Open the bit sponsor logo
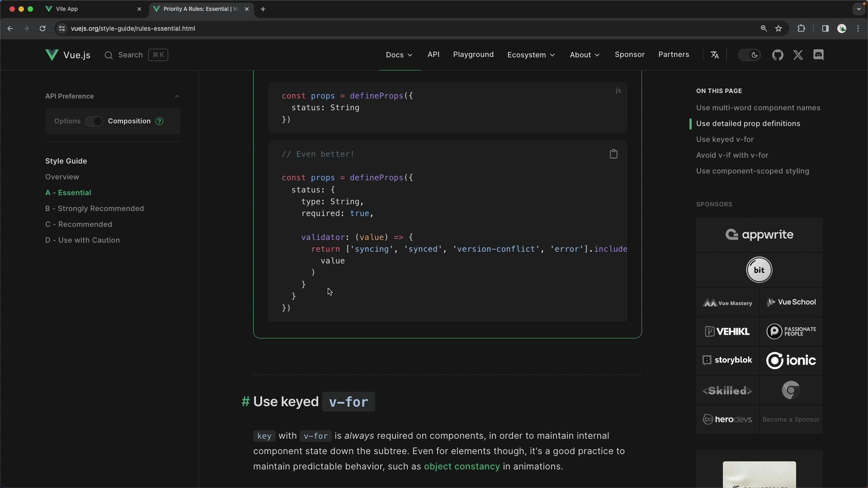The width and height of the screenshot is (868, 488). coord(759,270)
